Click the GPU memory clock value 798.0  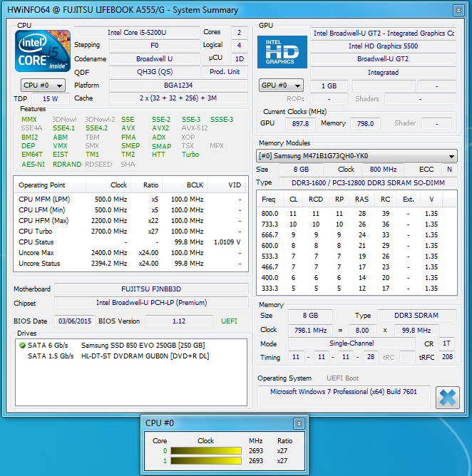click(x=365, y=123)
